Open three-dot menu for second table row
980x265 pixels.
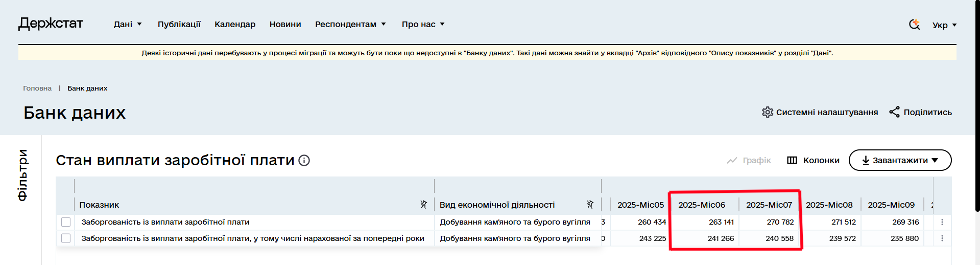coord(942,238)
